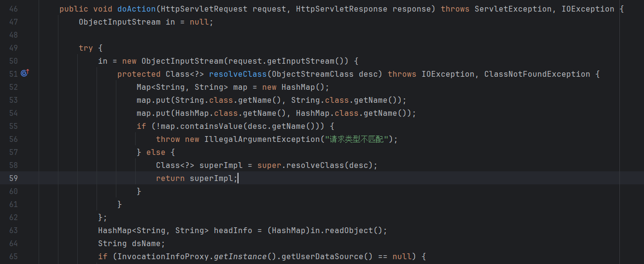
Task: Click IllegalArgumentException on line 56
Action: click(x=262, y=139)
